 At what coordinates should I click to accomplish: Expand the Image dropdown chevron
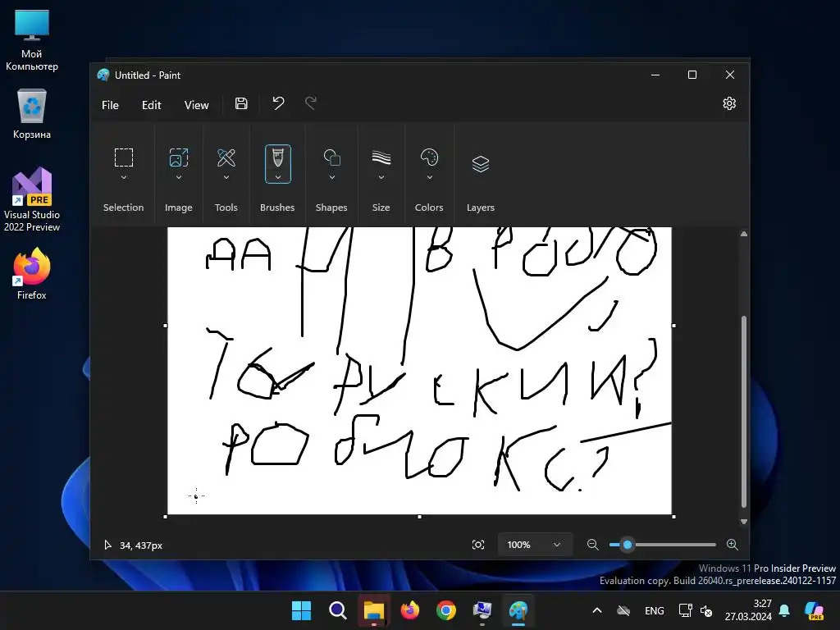178,177
